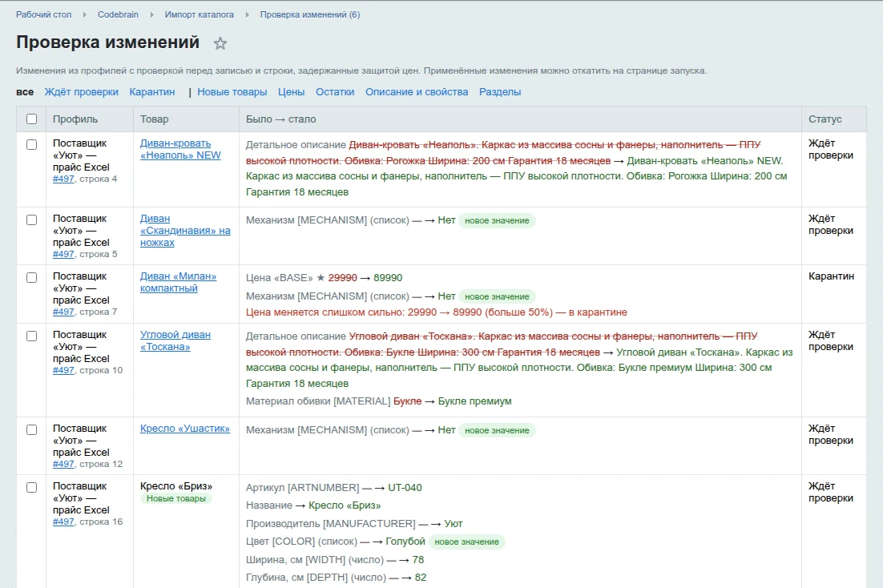Open run #497 link in строка 4 row
This screenshot has height=588, width=883.
63,179
